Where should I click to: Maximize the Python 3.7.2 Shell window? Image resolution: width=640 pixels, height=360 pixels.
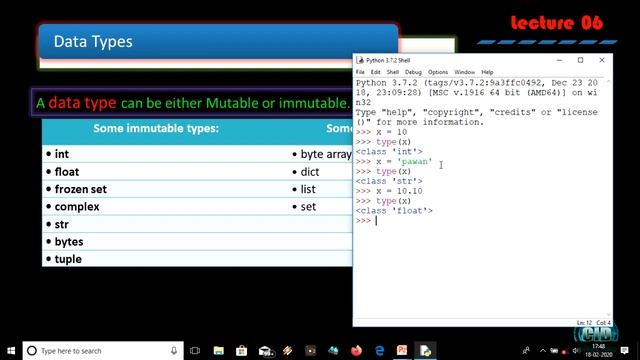pyautogui.click(x=580, y=60)
